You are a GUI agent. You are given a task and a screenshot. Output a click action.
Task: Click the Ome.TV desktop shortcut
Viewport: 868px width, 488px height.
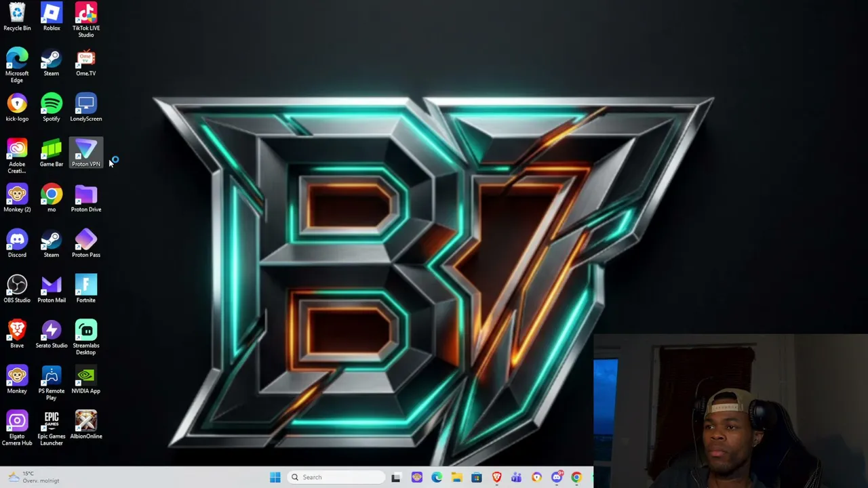[x=86, y=63]
